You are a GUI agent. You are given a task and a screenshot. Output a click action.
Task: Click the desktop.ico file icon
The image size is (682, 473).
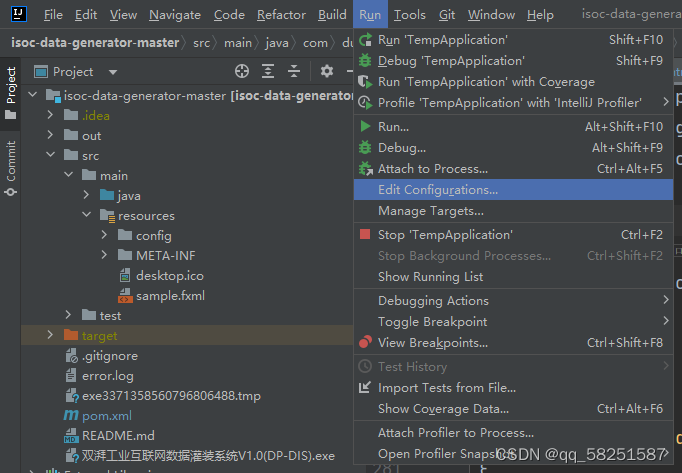point(125,275)
